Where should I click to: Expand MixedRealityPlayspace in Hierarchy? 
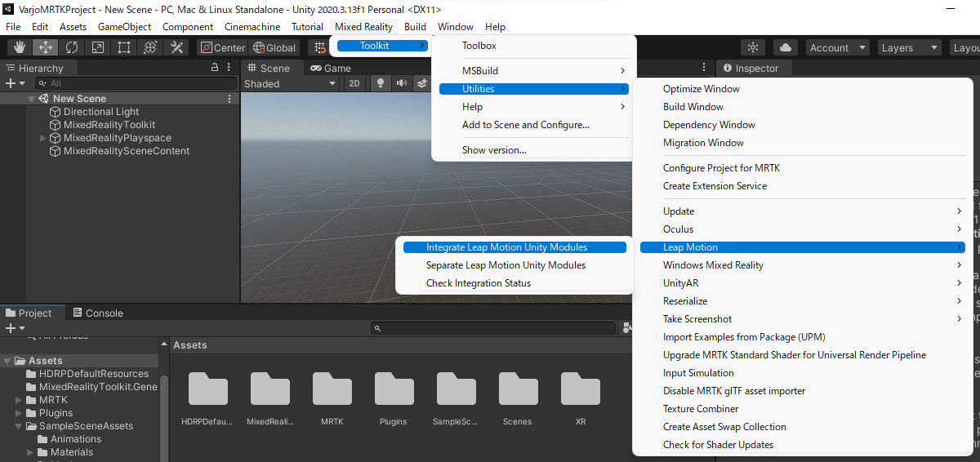[43, 138]
